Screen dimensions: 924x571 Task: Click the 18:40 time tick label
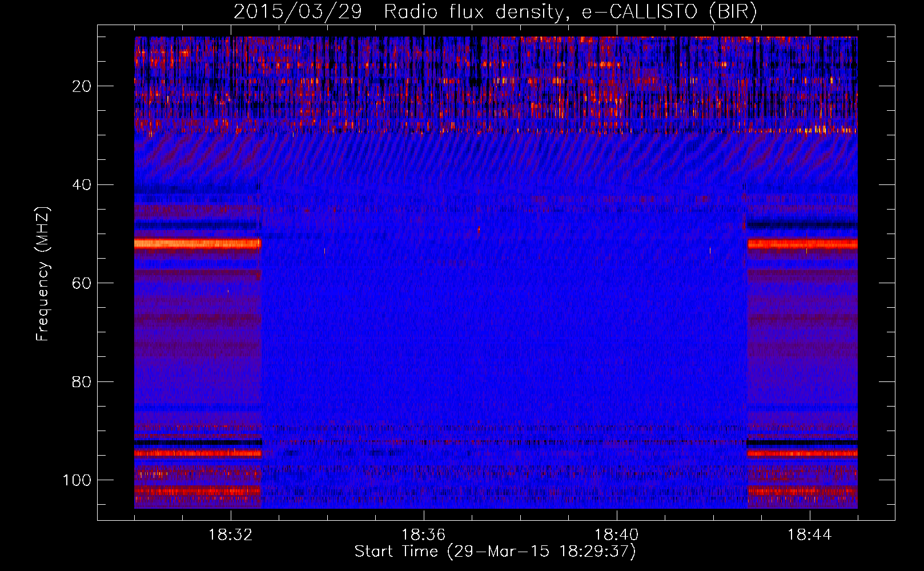pos(616,535)
